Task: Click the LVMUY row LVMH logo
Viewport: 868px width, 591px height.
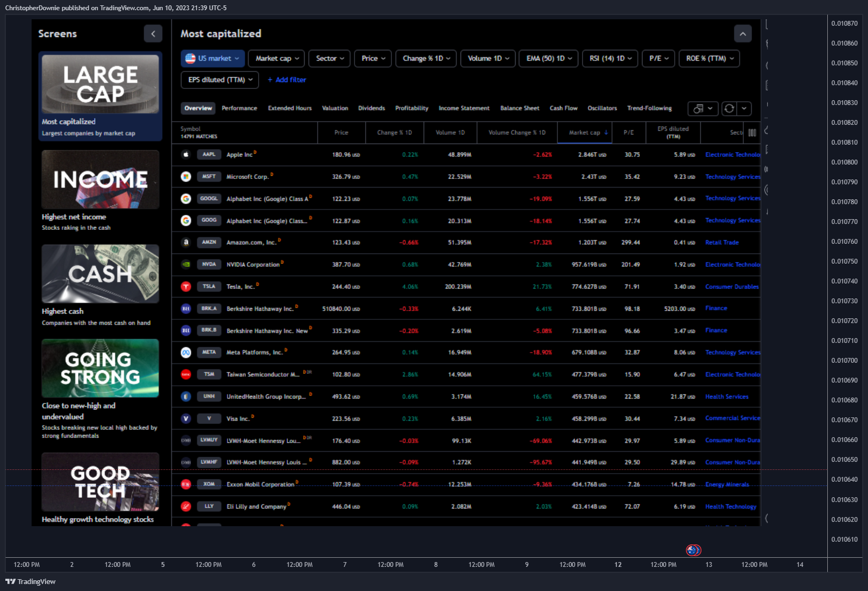Action: tap(186, 440)
